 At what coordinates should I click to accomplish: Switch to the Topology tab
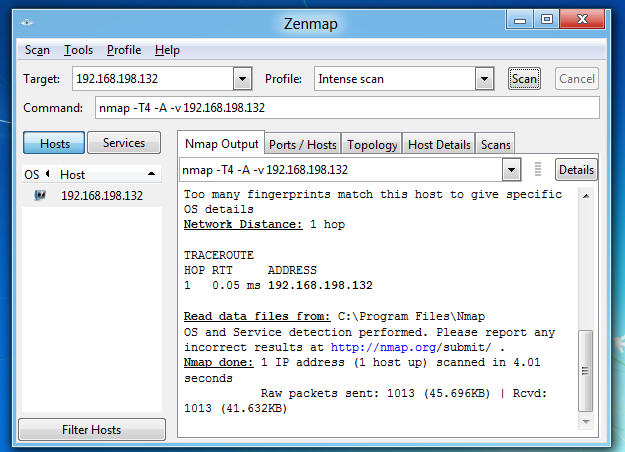tap(372, 145)
